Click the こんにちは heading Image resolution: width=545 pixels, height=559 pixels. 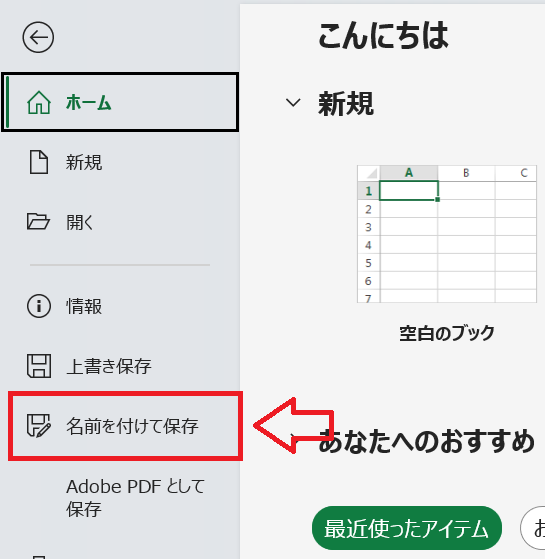(x=383, y=35)
